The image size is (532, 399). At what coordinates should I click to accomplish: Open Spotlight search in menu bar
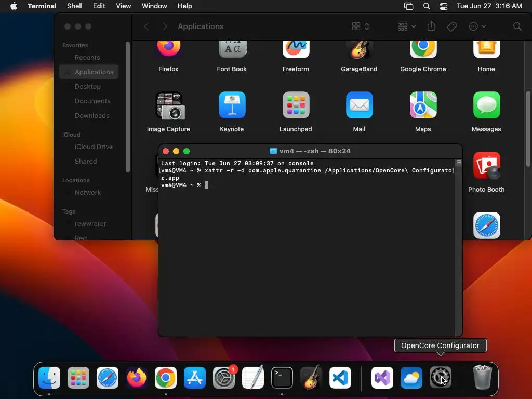427,6
